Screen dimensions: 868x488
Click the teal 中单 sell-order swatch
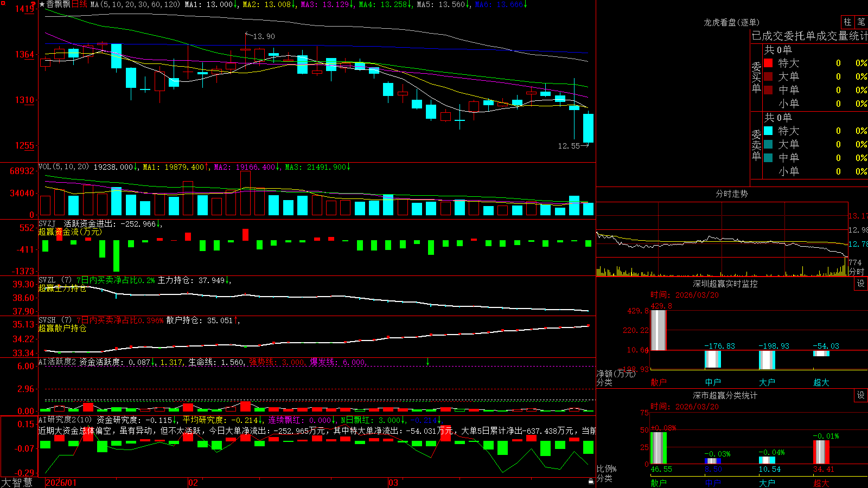[x=768, y=158]
